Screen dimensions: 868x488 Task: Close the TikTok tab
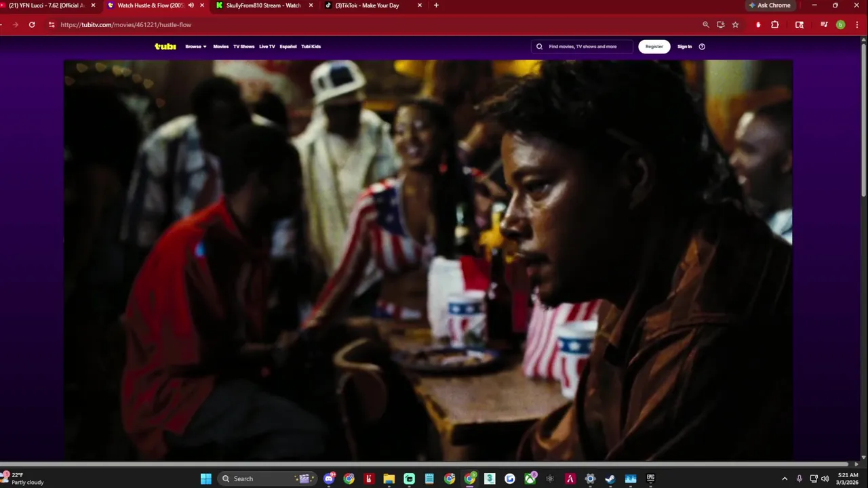pos(420,5)
